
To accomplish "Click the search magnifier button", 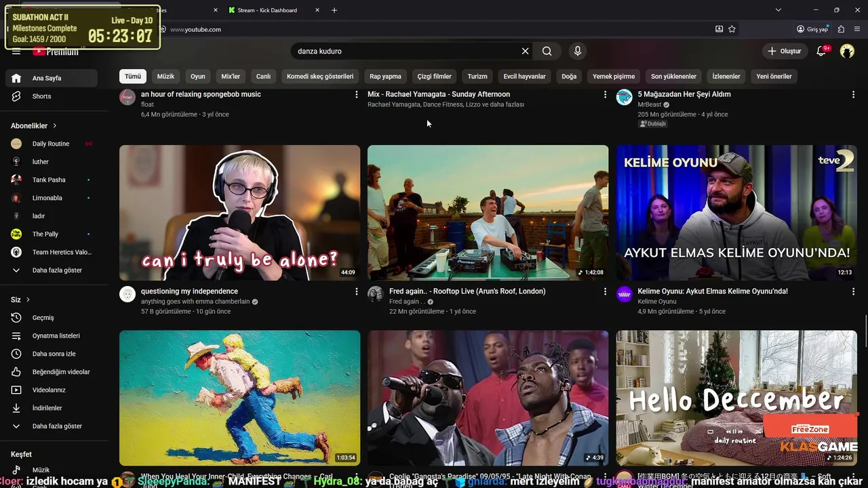I will coord(547,51).
